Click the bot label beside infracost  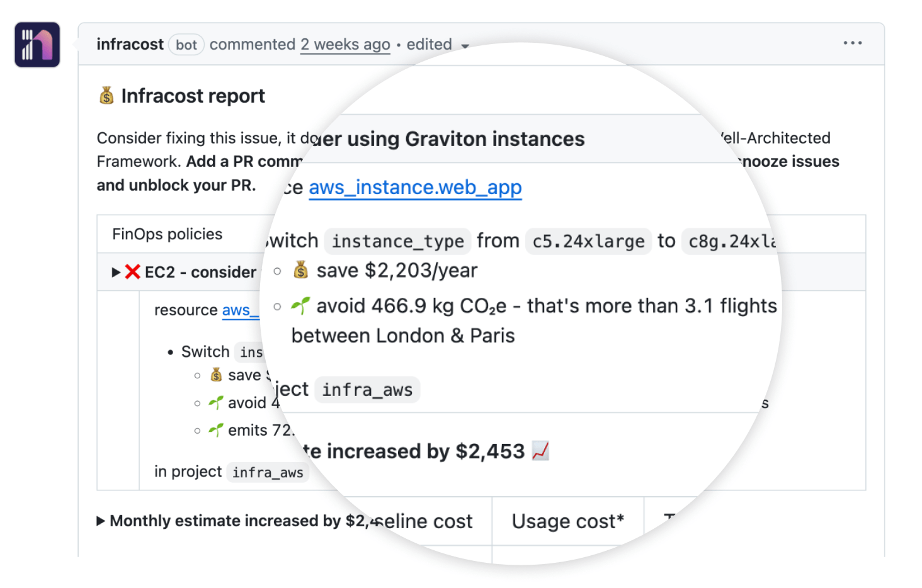[186, 44]
